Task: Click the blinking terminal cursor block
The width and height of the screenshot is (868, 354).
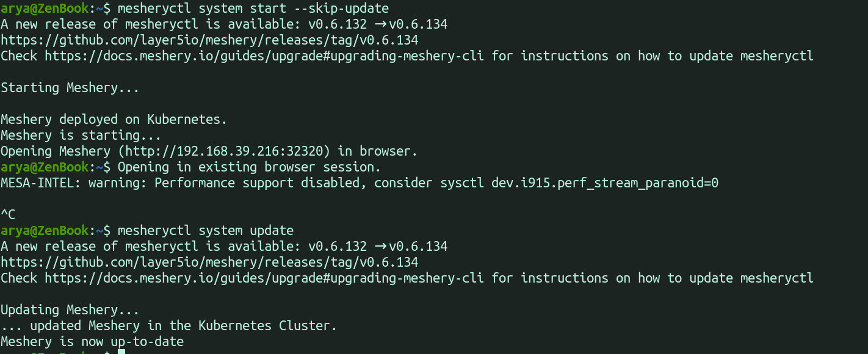Action: tap(121, 352)
